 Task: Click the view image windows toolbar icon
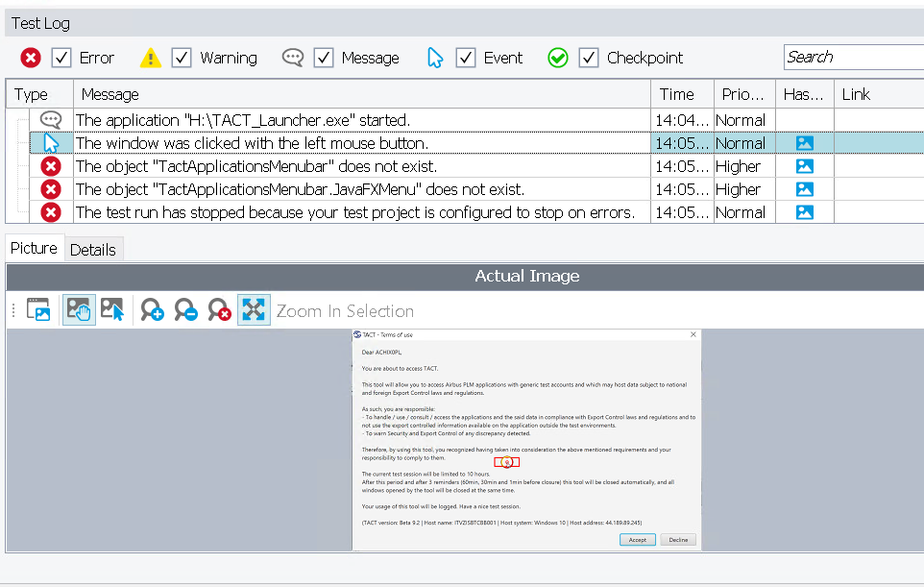pyautogui.click(x=38, y=309)
